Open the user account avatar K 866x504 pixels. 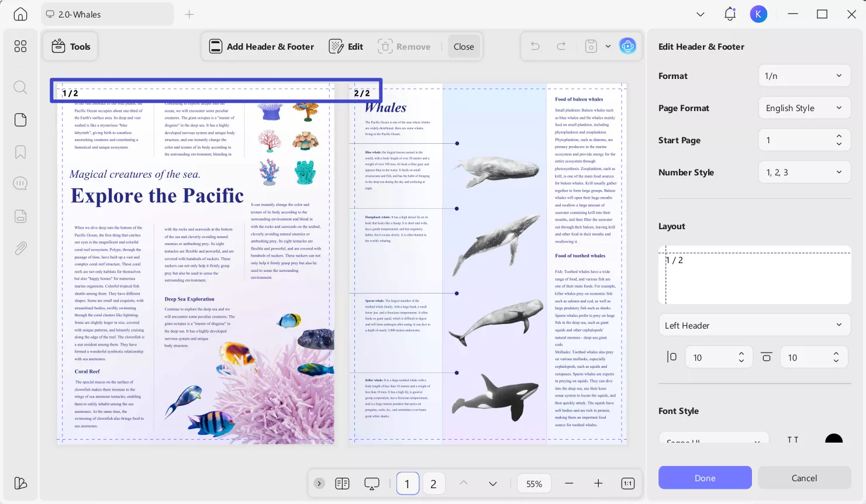click(758, 15)
